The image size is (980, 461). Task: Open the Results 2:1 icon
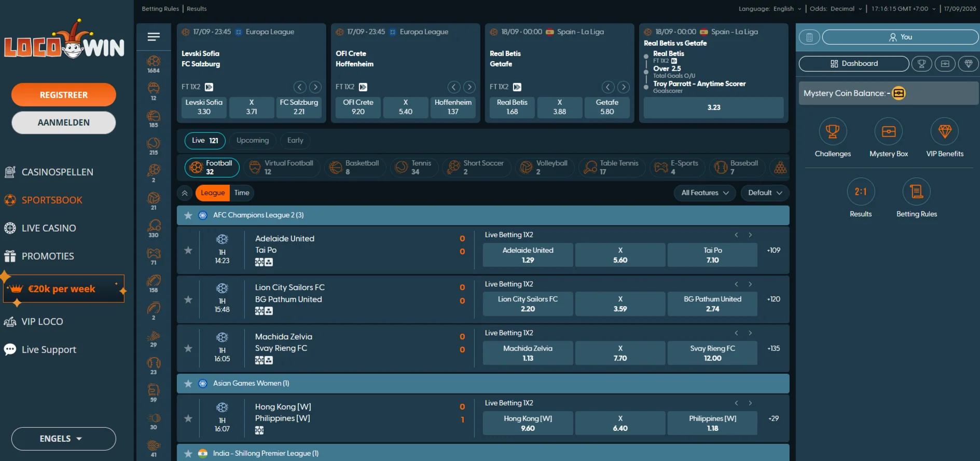click(x=861, y=192)
